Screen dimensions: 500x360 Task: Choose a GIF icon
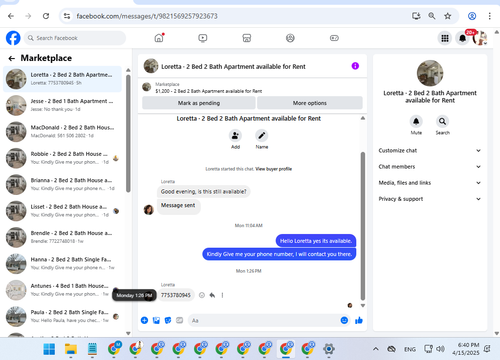(180, 320)
